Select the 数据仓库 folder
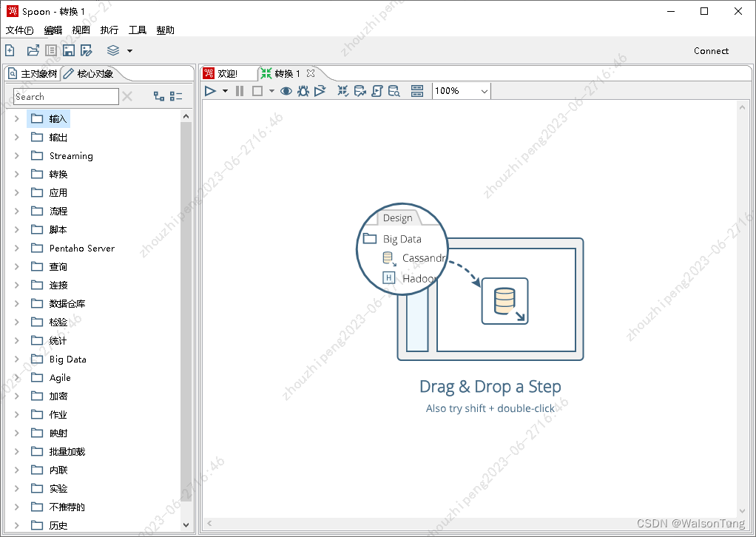The width and height of the screenshot is (756, 537). pyautogui.click(x=58, y=303)
